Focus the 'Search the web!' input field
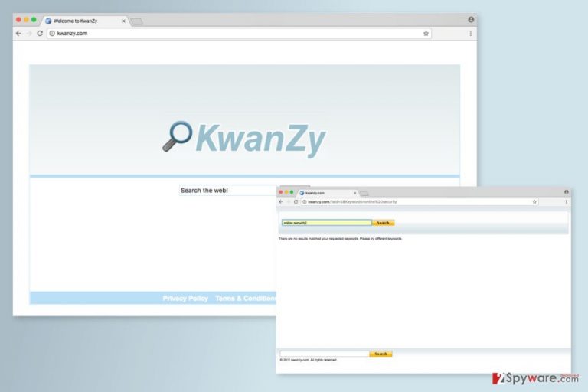Screen dimensions: 588x392 pyautogui.click(x=228, y=191)
